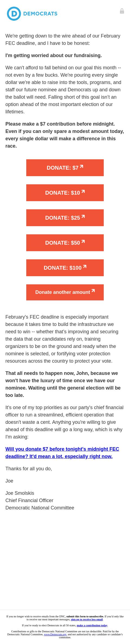Donate $7 using the first button
Image resolution: width=130 pixels, height=644 pixels.
click(x=65, y=168)
